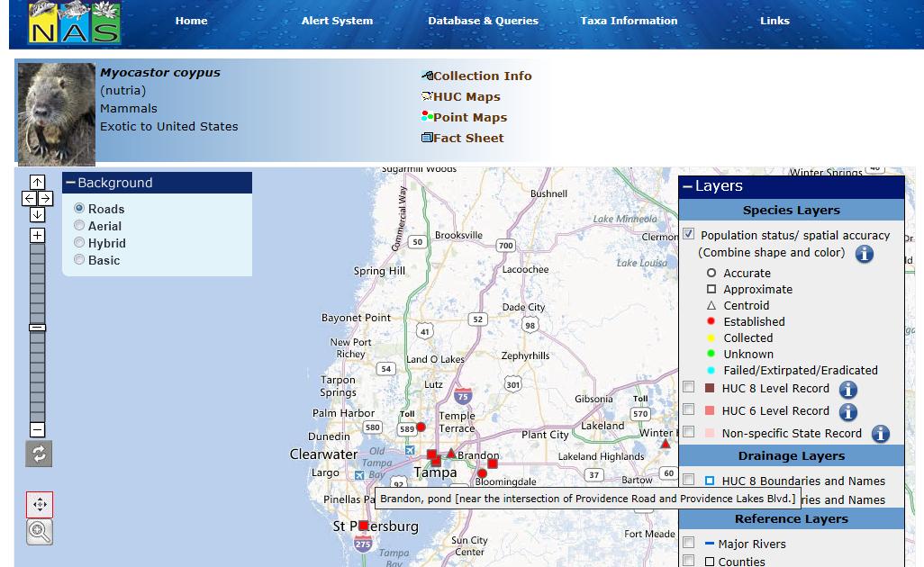Uncheck Population status/spatial accuracy layer
Image resolution: width=924 pixels, height=567 pixels.
click(x=689, y=234)
